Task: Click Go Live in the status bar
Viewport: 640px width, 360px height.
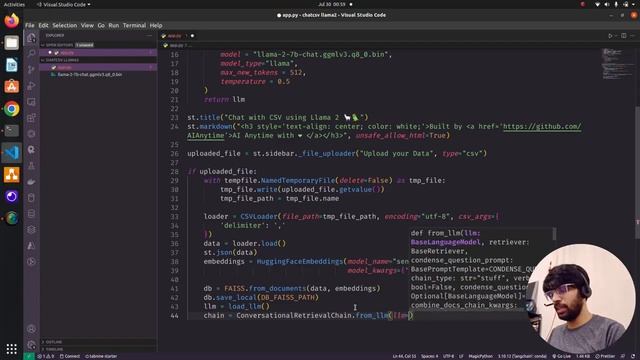Action: [562, 356]
